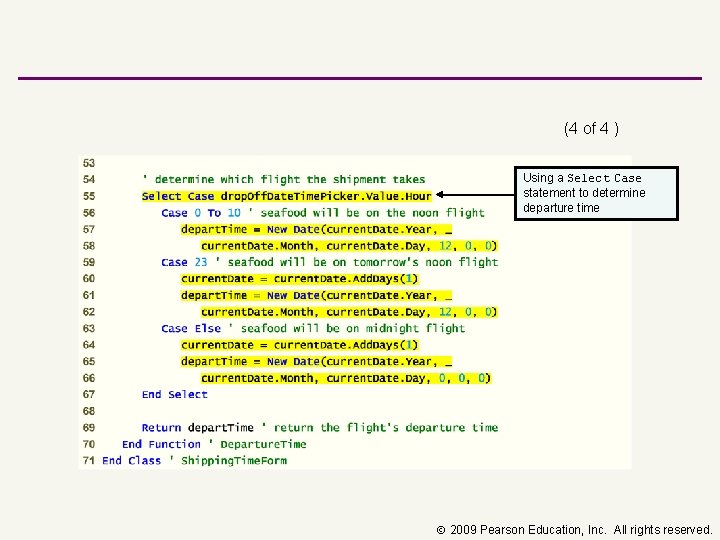Click callout text 'Using a Select Case'
The width and height of the screenshot is (720, 540).
tap(582, 178)
